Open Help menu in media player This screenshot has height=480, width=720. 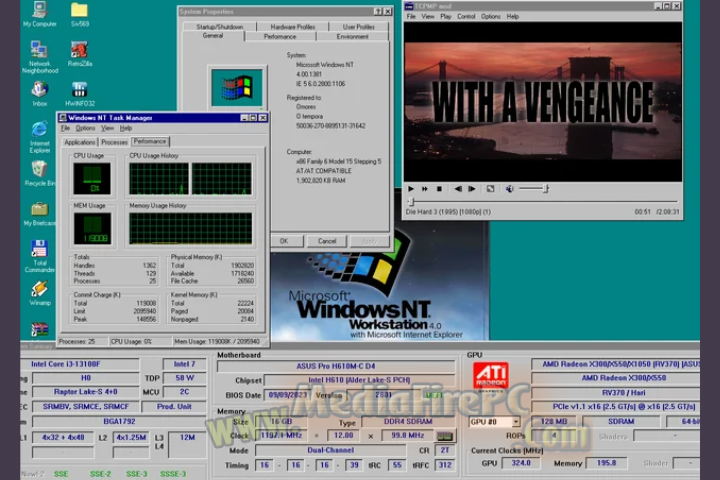coord(512,16)
